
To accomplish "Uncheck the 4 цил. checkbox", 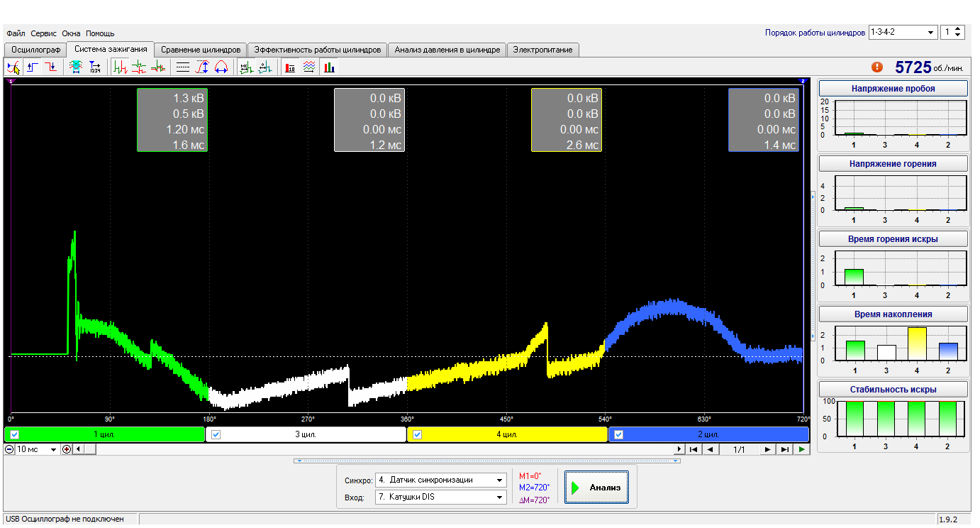I will 418,434.
